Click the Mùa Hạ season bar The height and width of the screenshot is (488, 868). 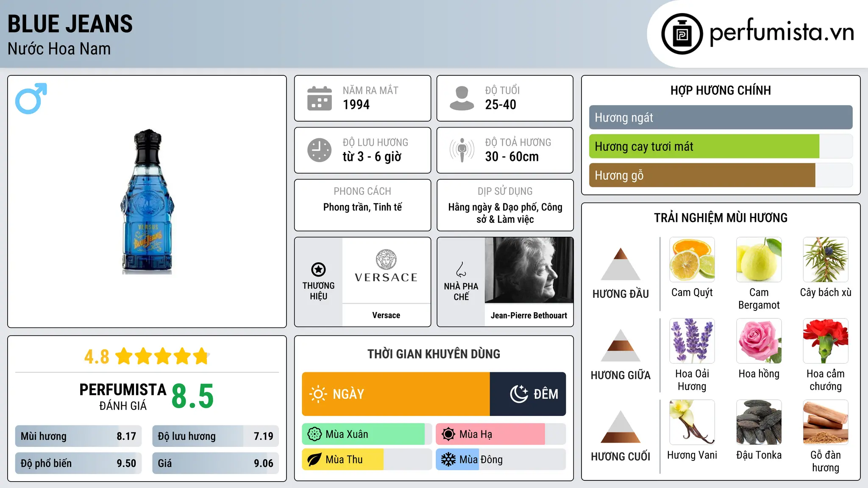tap(501, 434)
